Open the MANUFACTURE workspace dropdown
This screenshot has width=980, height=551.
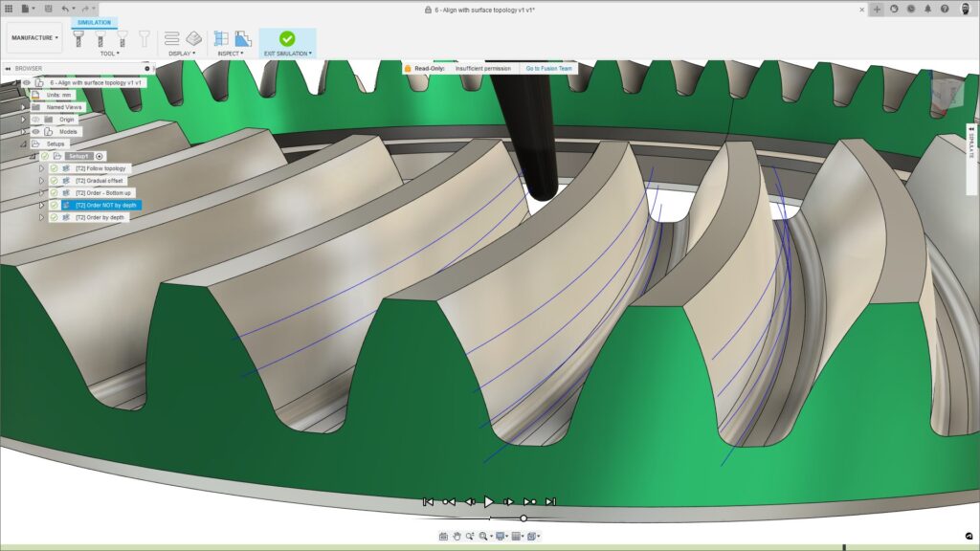tap(35, 37)
